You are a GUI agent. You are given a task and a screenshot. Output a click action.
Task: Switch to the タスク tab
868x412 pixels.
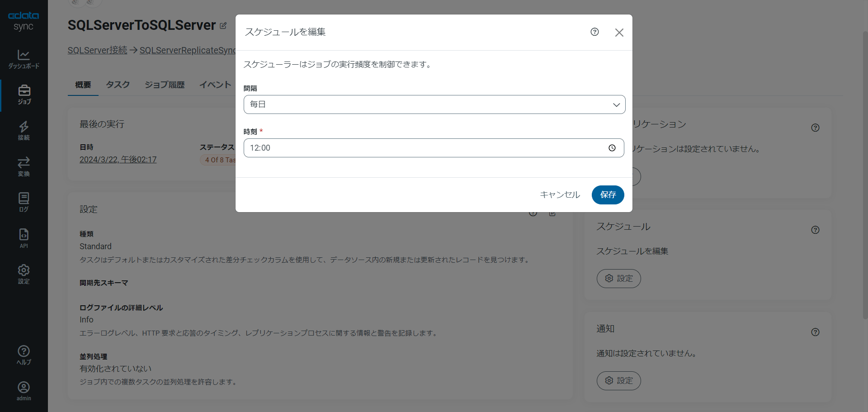click(x=118, y=85)
